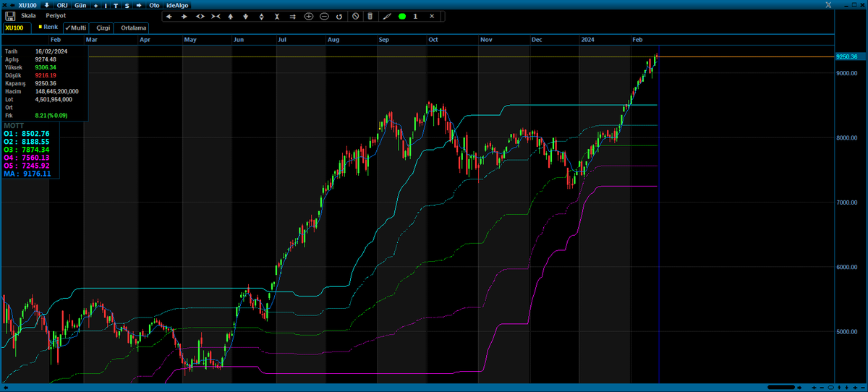
Task: Toggle the Multi checkbox
Action: tap(75, 27)
